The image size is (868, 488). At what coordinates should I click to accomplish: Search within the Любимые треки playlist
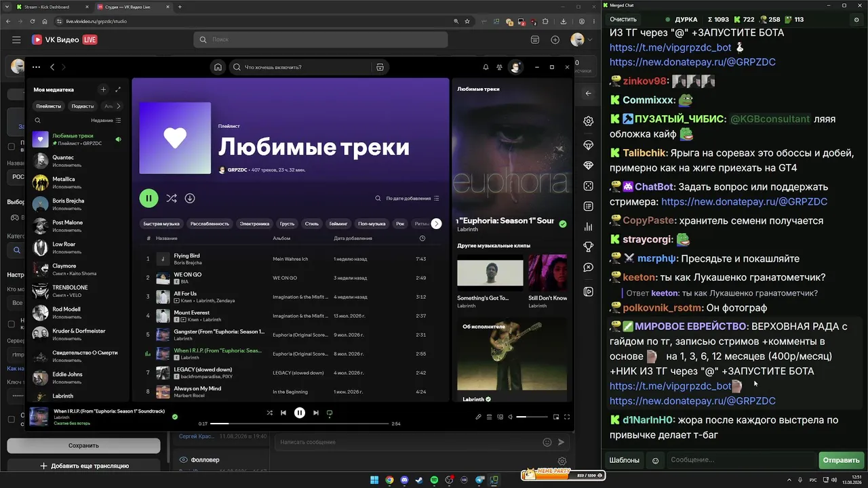378,199
